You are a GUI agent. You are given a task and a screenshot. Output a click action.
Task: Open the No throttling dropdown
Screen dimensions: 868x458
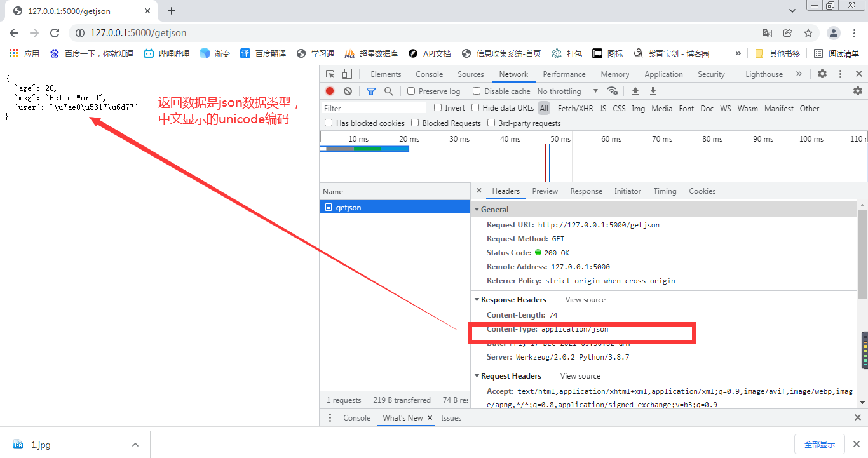(567, 91)
